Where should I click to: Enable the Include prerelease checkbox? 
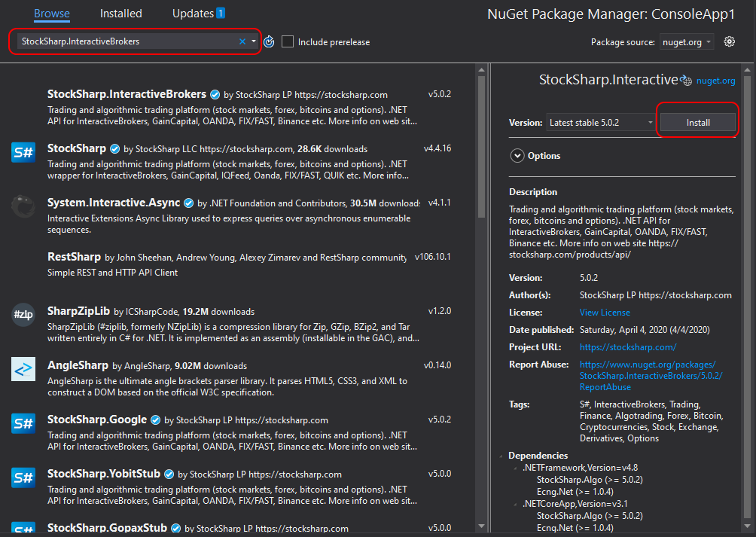point(288,42)
